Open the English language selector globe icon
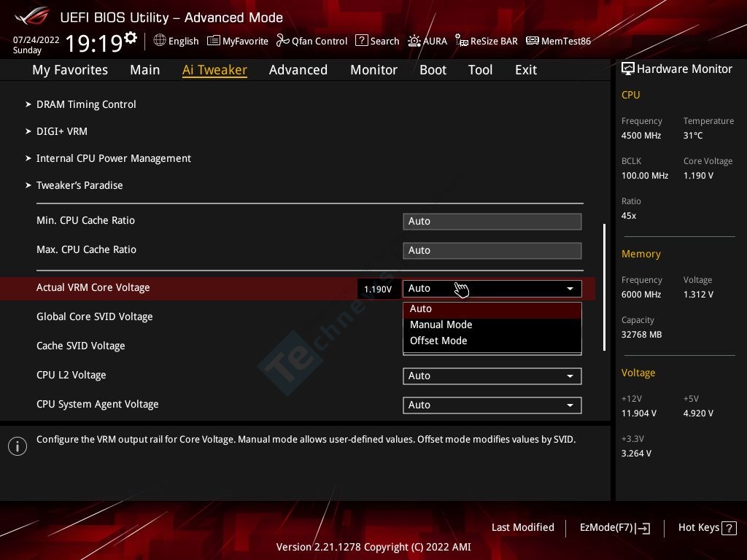747x560 pixels. click(x=160, y=41)
